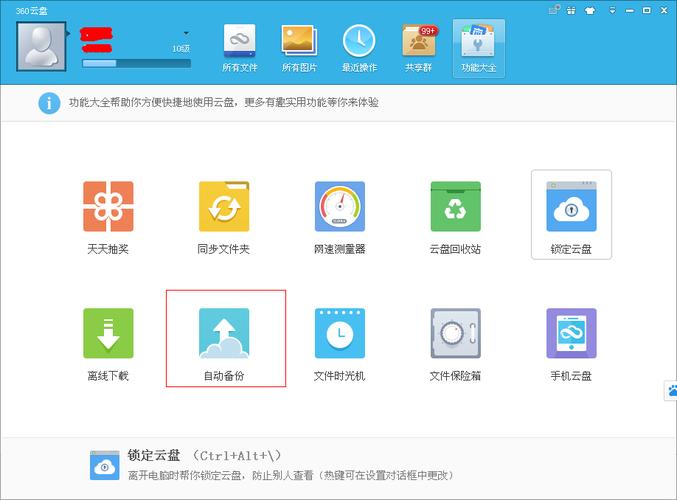Open the gift box icon in title bar

tap(571, 11)
